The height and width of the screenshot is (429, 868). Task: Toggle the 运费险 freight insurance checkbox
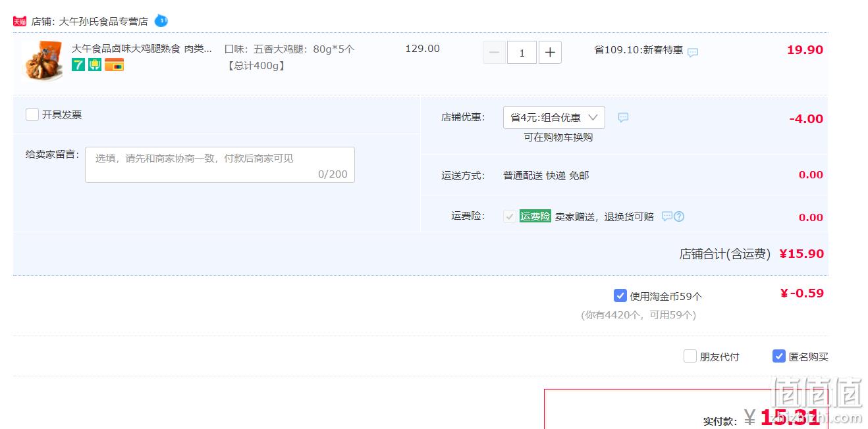510,216
